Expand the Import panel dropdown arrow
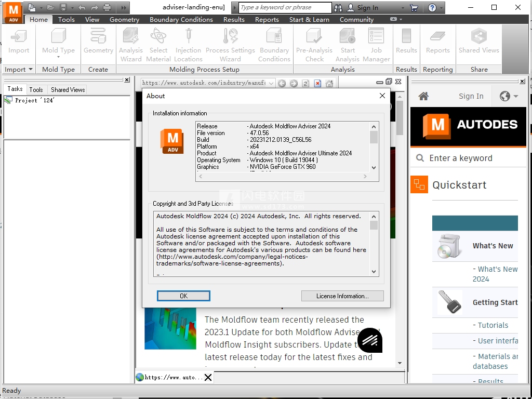The image size is (532, 399). tap(31, 69)
